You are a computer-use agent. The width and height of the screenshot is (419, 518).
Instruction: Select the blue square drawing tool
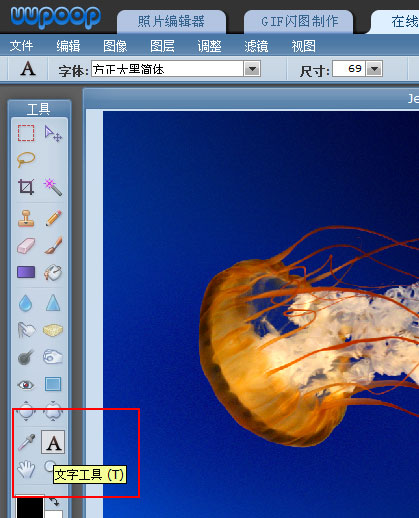click(x=53, y=384)
